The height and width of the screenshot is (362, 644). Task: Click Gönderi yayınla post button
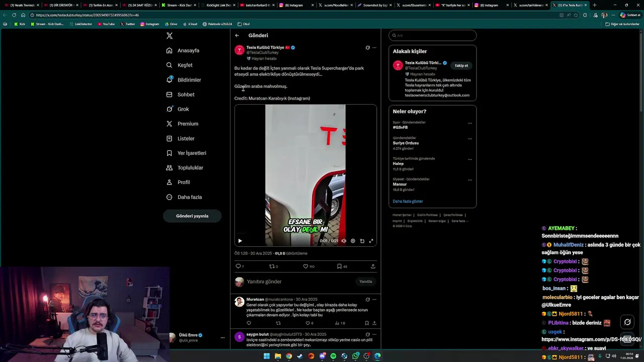[192, 216]
